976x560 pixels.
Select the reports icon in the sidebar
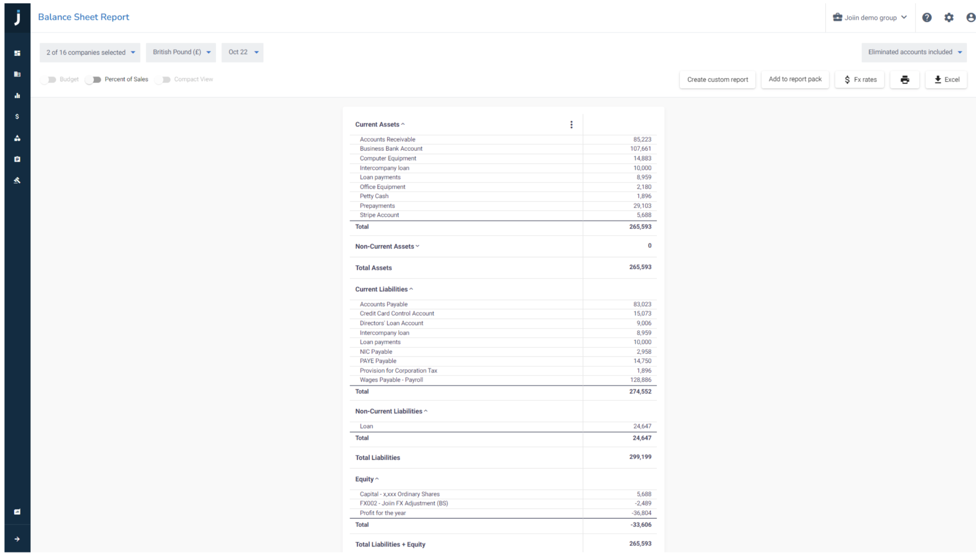click(x=17, y=74)
